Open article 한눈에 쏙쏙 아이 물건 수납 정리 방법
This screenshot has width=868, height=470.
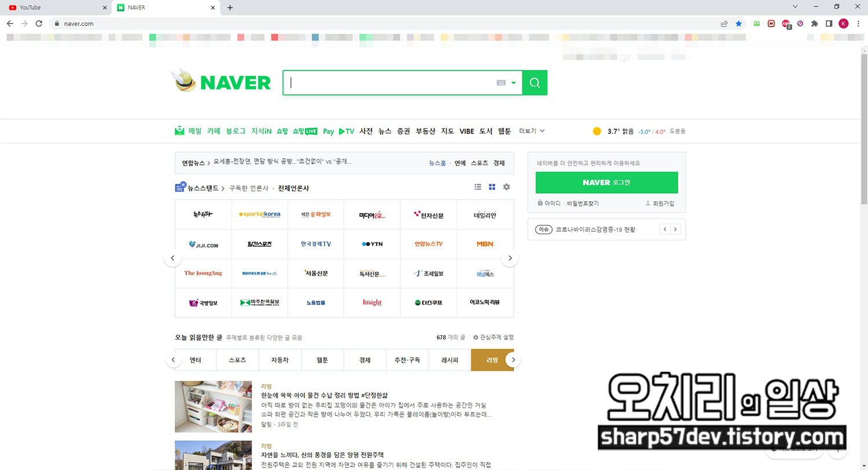[x=324, y=395]
